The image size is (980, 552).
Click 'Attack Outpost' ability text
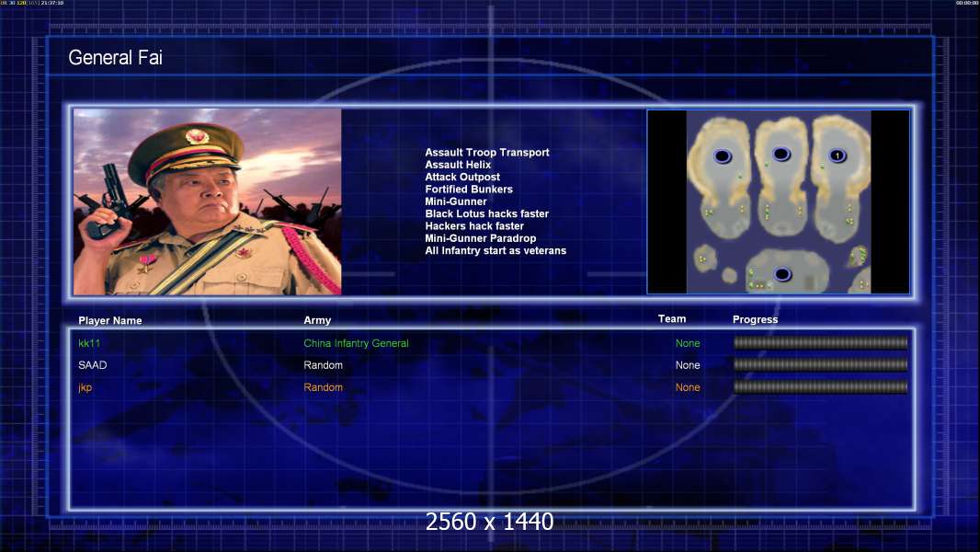pos(462,177)
